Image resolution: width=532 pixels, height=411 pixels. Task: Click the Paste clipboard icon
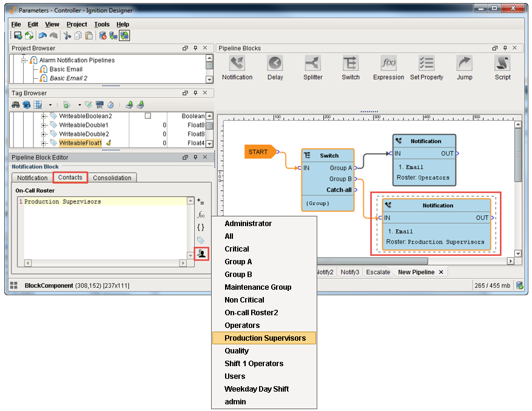89,35
